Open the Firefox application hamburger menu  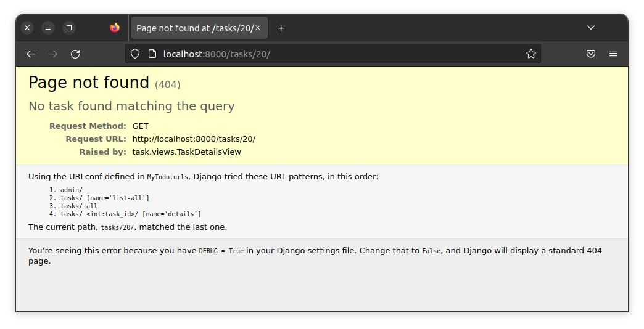pyautogui.click(x=613, y=54)
